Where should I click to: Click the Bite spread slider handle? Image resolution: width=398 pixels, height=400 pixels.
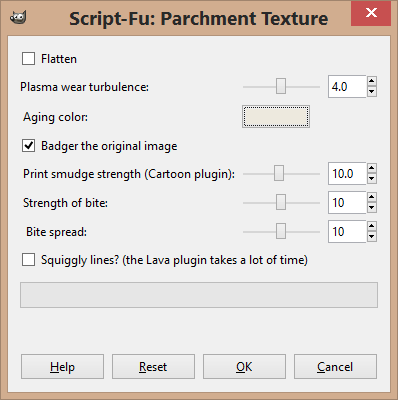click(x=281, y=232)
